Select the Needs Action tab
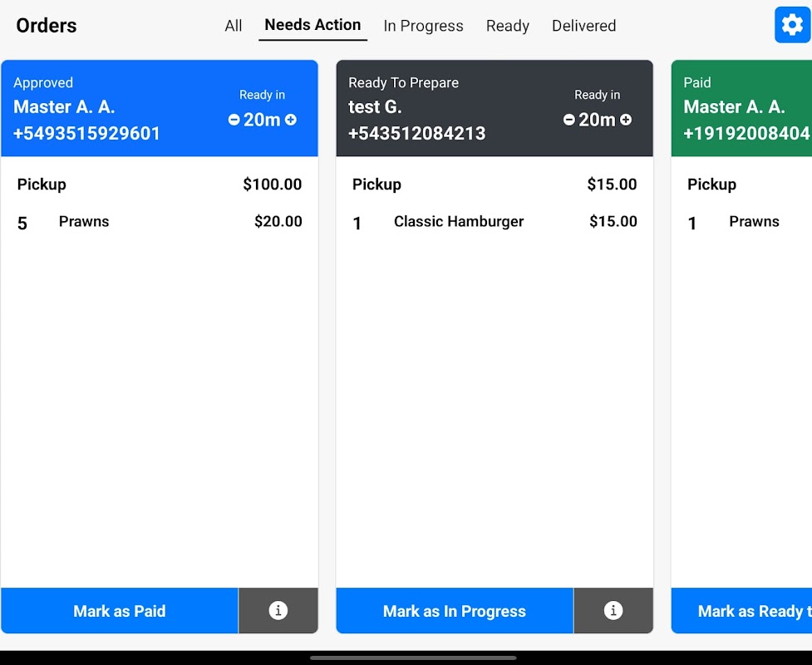This screenshot has height=665, width=812. coord(312,25)
